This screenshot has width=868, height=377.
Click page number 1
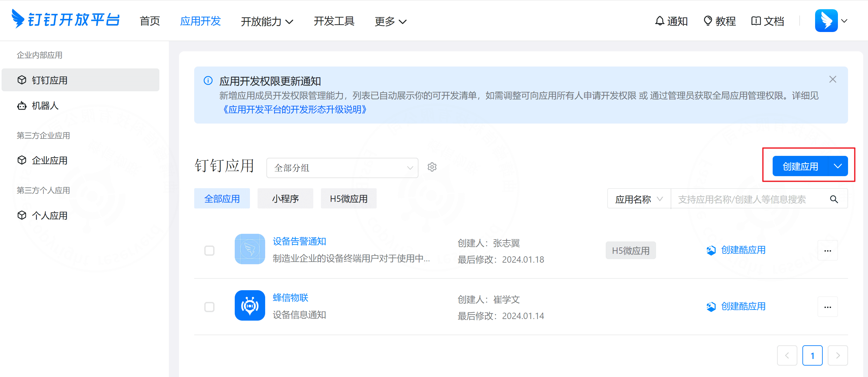tap(812, 355)
